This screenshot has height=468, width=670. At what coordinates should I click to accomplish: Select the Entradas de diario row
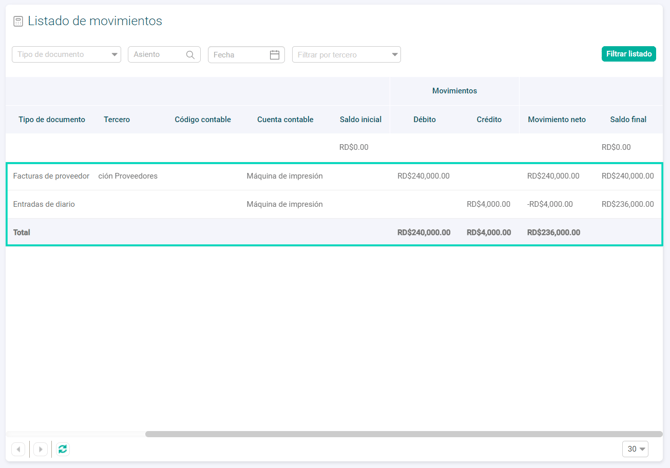(44, 204)
